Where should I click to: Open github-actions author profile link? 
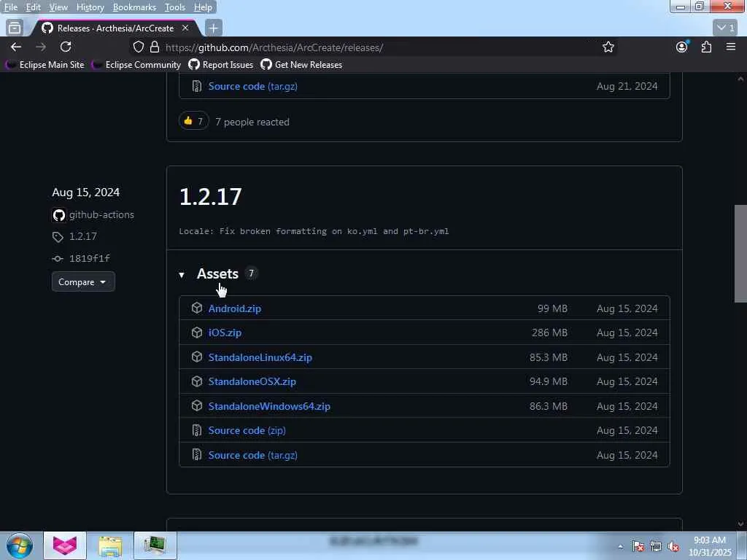point(101,215)
